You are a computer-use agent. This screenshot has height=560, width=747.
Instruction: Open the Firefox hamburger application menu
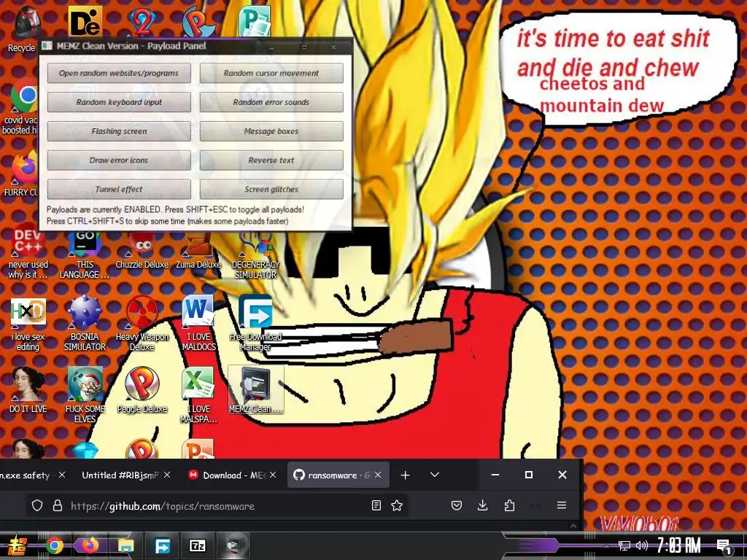562,506
